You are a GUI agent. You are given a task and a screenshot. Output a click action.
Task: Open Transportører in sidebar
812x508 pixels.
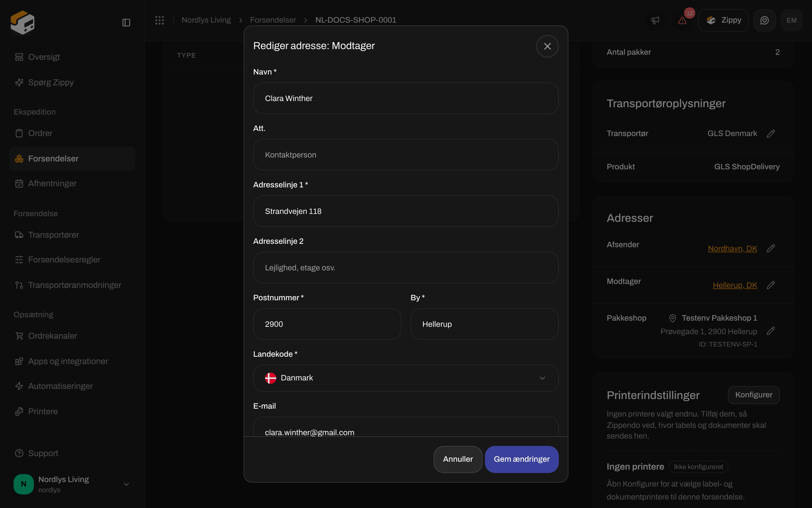[72, 235]
